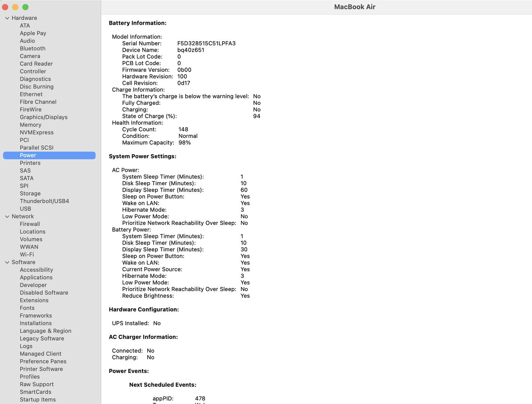Select ATA in the sidebar
The height and width of the screenshot is (404, 532).
pos(25,25)
